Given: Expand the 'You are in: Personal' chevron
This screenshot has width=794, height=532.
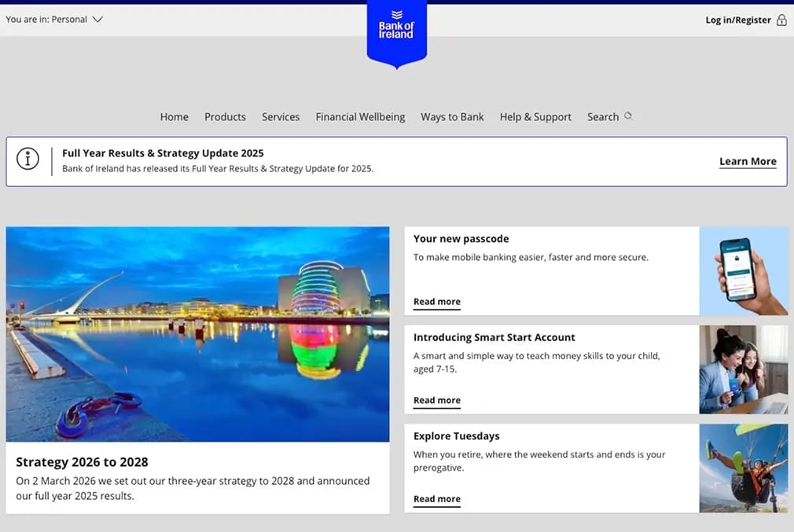Looking at the screenshot, I should [x=97, y=19].
